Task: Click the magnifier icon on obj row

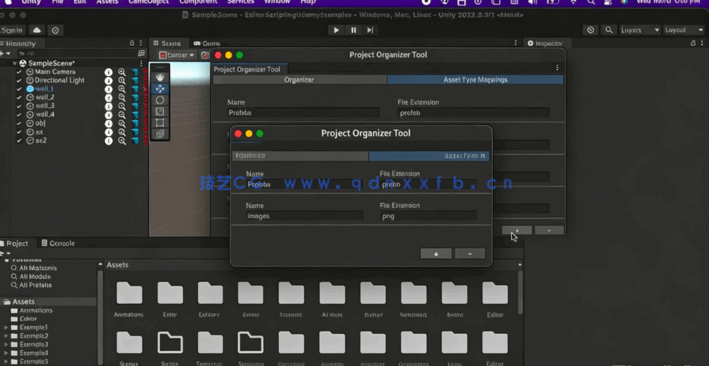Action: [122, 124]
